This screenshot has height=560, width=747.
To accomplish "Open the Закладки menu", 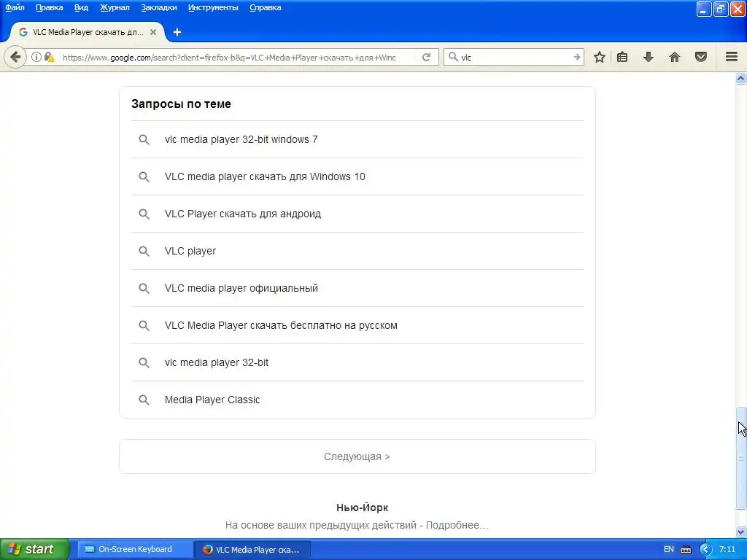I will point(158,7).
